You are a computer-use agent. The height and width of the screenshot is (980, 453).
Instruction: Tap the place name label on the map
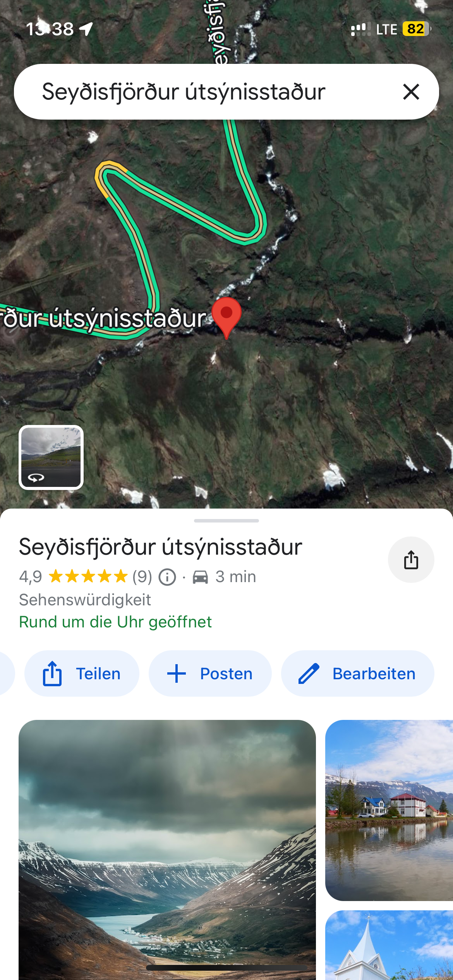(105, 319)
